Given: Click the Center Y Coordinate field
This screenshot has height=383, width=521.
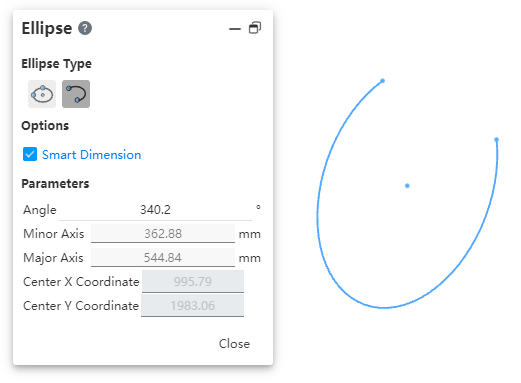Looking at the screenshot, I should click(x=193, y=306).
